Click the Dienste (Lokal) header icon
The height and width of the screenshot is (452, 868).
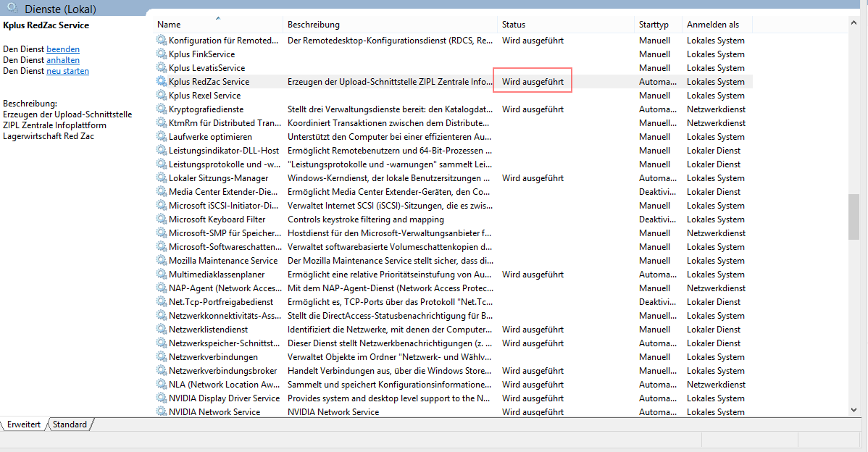click(12, 9)
